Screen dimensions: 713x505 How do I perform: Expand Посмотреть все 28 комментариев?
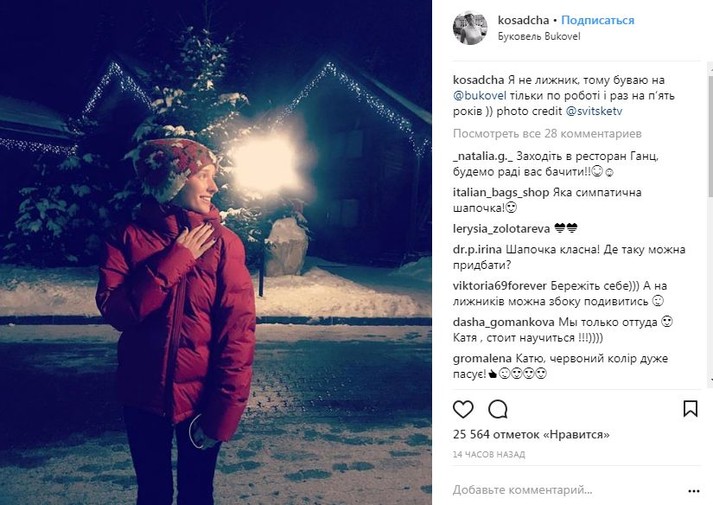point(547,134)
